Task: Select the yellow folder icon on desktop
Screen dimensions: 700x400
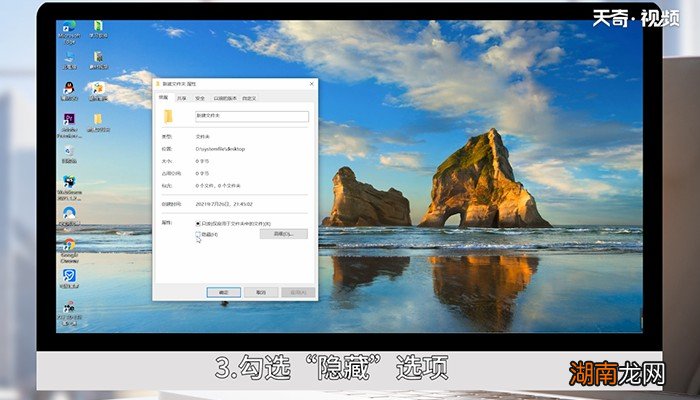Action: pyautogui.click(x=99, y=121)
